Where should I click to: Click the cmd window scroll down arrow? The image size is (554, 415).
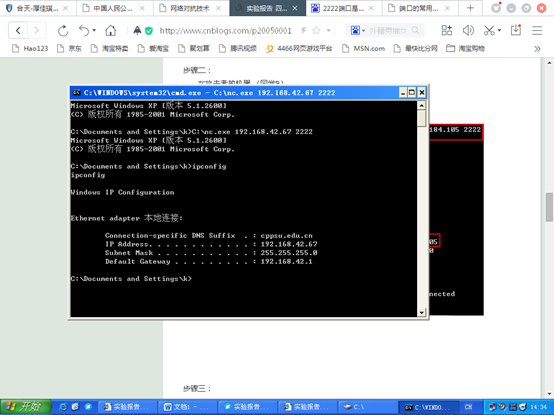[422, 312]
